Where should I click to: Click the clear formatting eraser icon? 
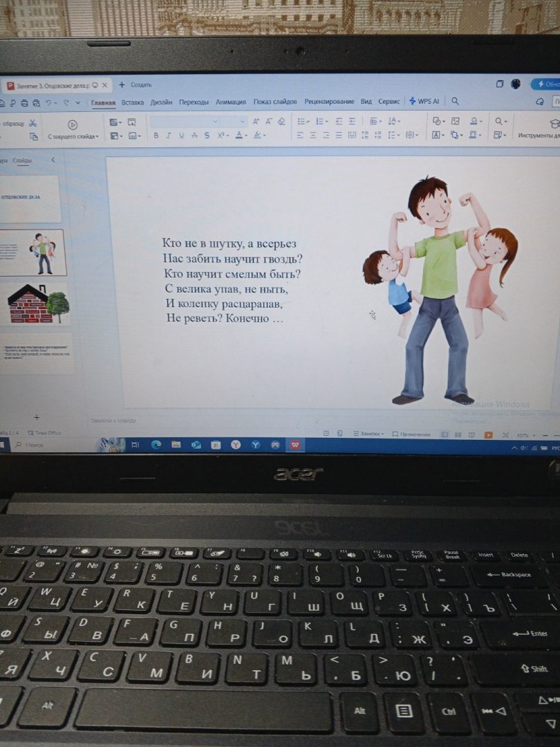(x=281, y=121)
